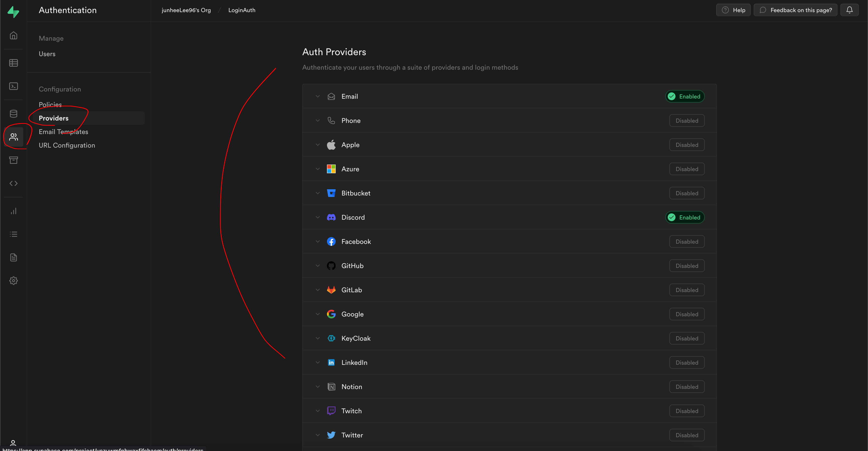The image size is (868, 451).
Task: Open the GitLab provider row label
Action: point(351,290)
